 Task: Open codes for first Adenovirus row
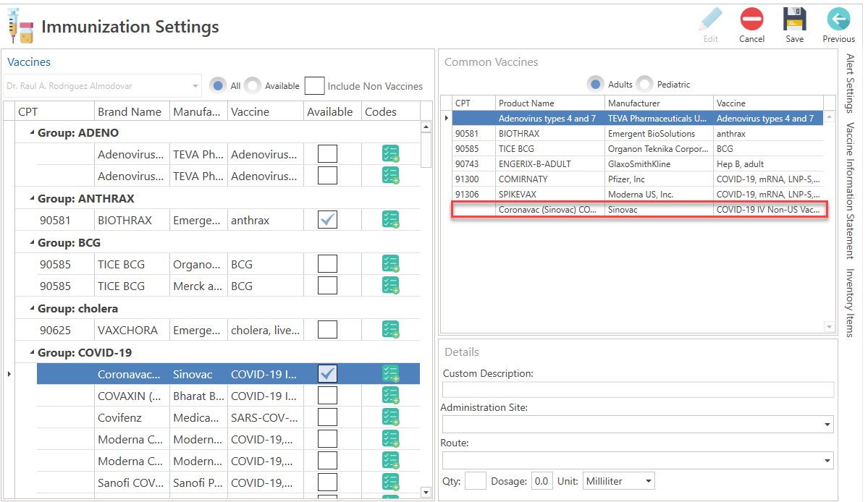(391, 153)
